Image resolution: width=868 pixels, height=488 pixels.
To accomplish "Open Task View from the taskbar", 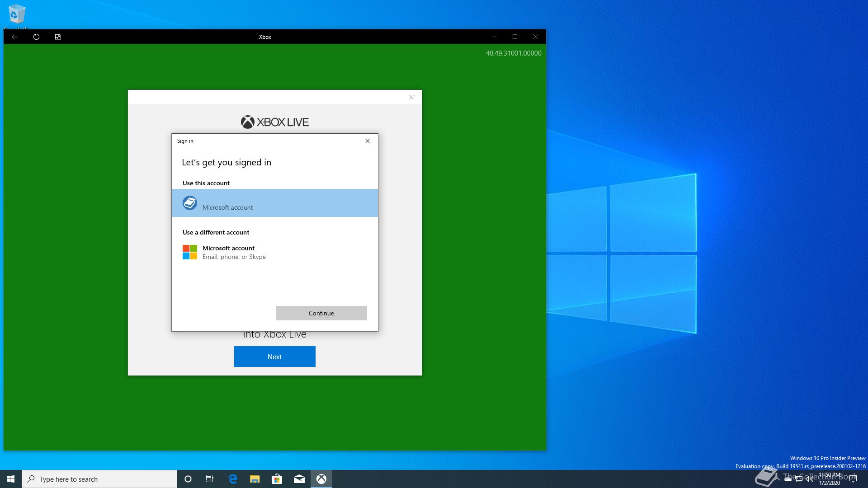I will pyautogui.click(x=210, y=479).
